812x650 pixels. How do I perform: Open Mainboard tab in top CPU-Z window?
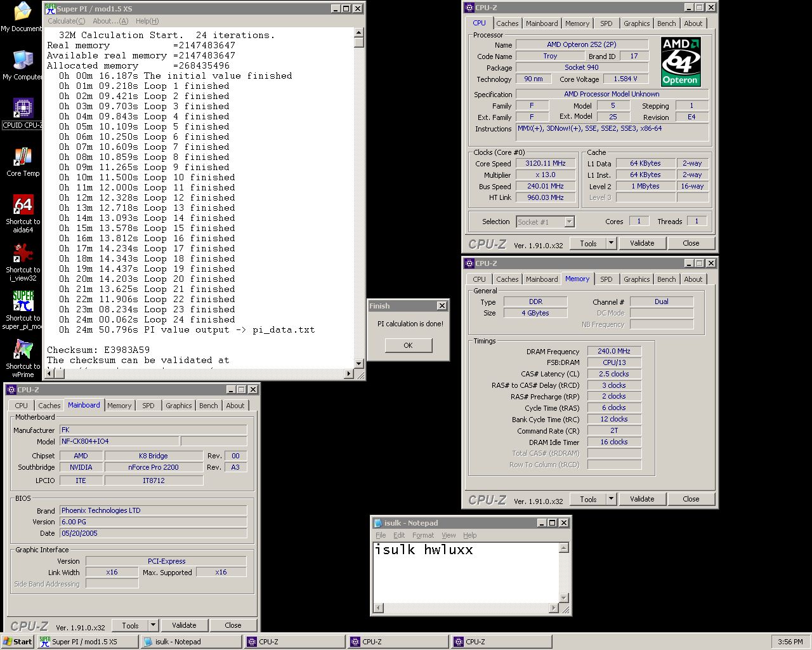pos(542,23)
